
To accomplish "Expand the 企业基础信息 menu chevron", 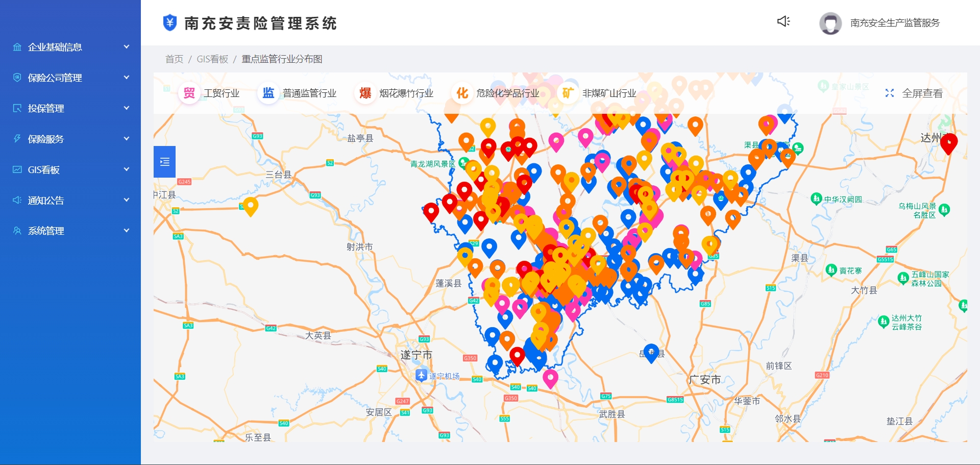I will pyautogui.click(x=127, y=47).
